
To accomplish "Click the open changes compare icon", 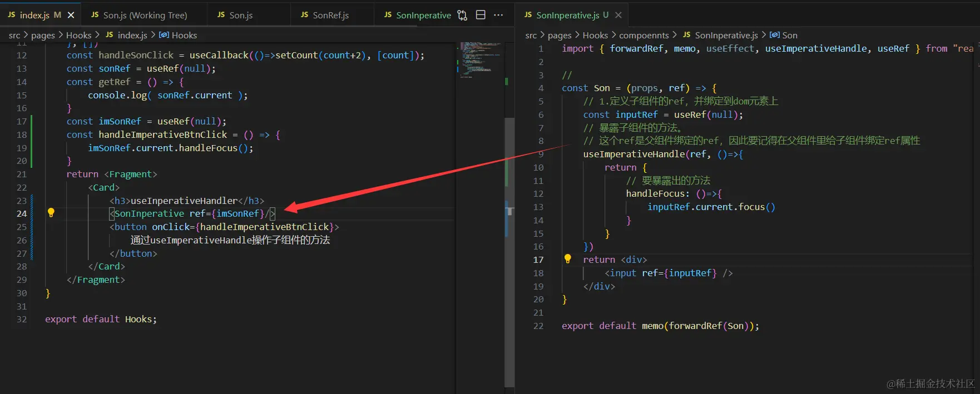I will [462, 15].
